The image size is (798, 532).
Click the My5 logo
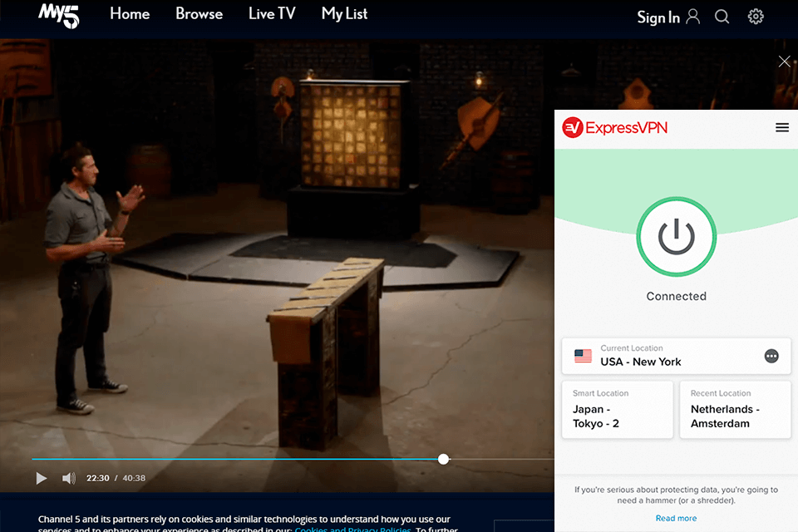[x=58, y=16]
